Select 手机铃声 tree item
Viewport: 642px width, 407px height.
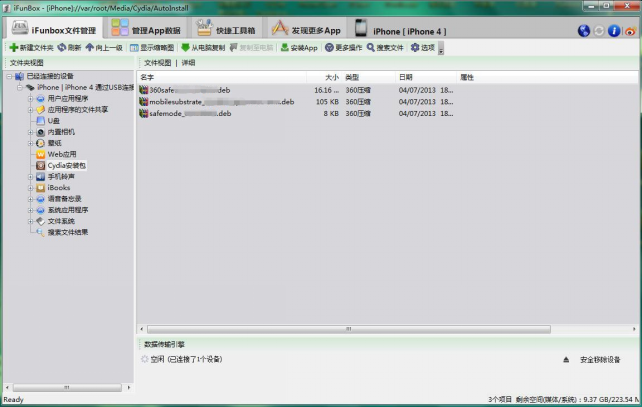[x=61, y=176]
